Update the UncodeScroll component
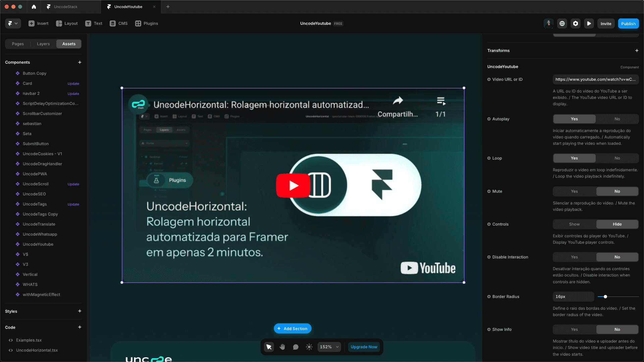The image size is (644, 362). point(73,184)
